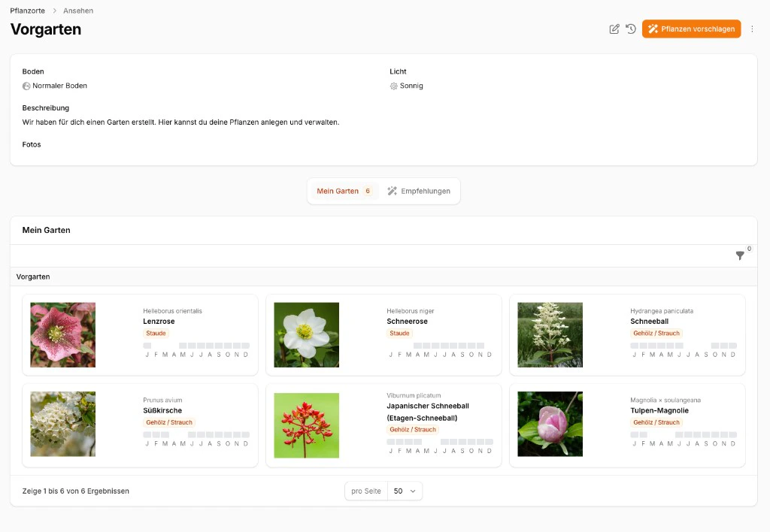
Task: Click the Sonnig sun icon
Action: (394, 86)
